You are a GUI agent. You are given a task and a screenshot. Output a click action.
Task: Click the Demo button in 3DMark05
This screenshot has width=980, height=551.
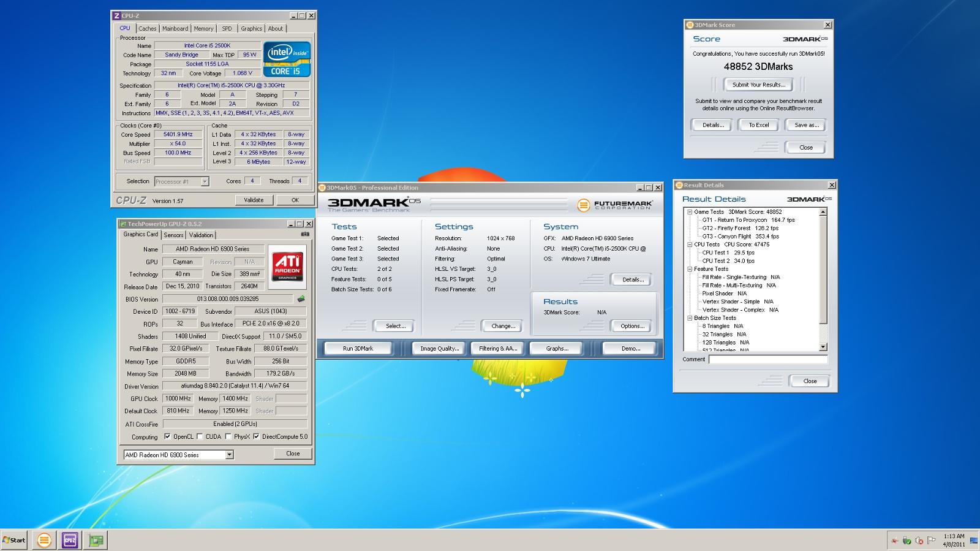[631, 348]
